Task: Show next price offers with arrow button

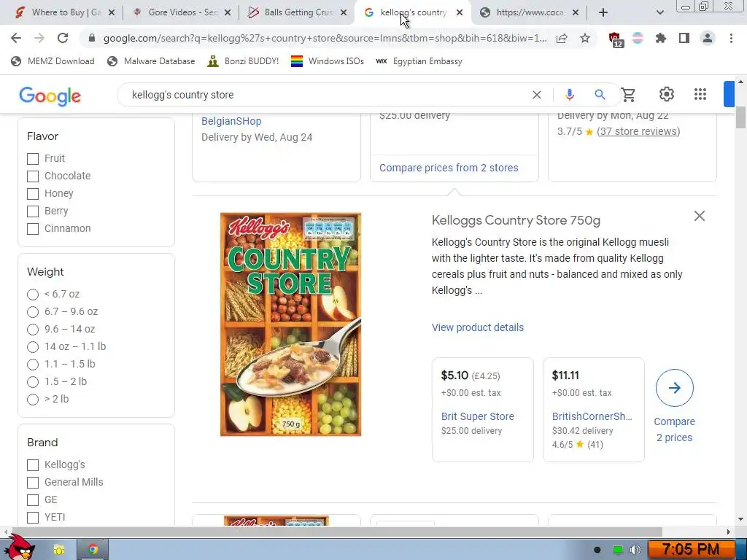Action: [675, 388]
